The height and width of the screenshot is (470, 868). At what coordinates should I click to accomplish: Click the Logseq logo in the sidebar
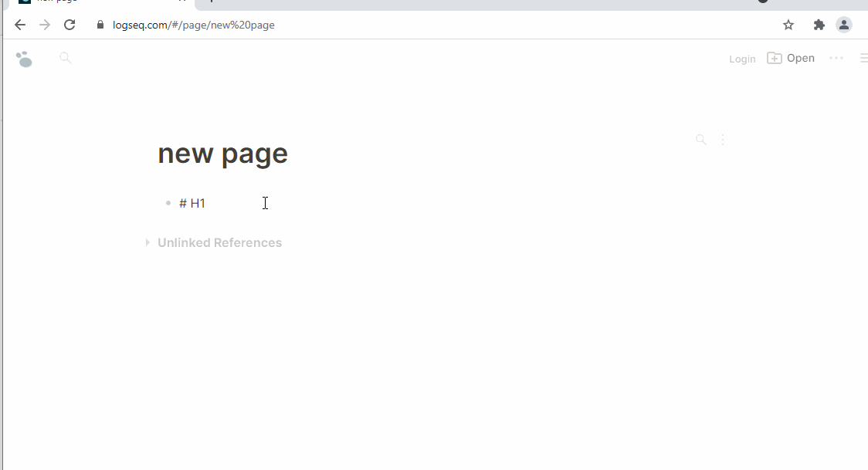pos(24,58)
